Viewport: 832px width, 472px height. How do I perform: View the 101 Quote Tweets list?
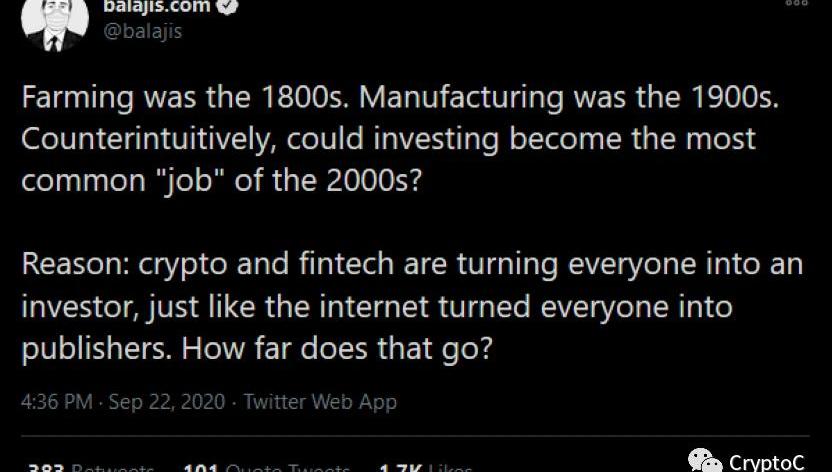266,467
